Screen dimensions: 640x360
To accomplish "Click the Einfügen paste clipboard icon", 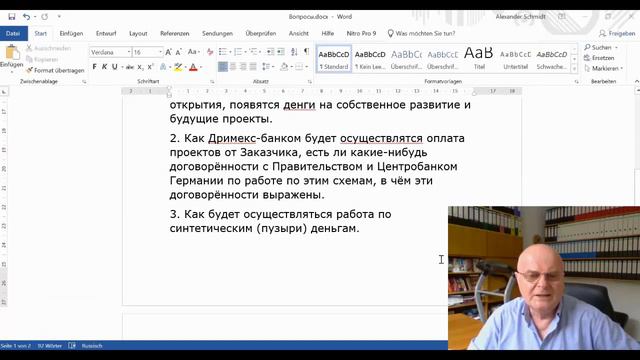I will coord(12,53).
